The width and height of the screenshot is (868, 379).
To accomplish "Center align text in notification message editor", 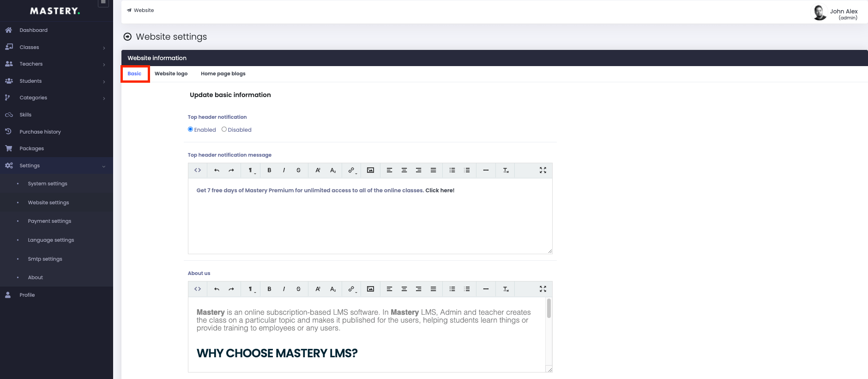I will coord(404,170).
